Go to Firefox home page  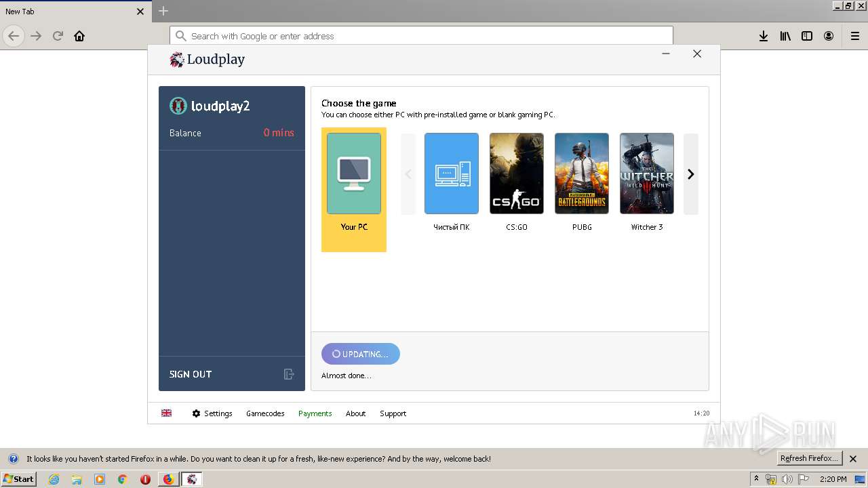coord(79,36)
